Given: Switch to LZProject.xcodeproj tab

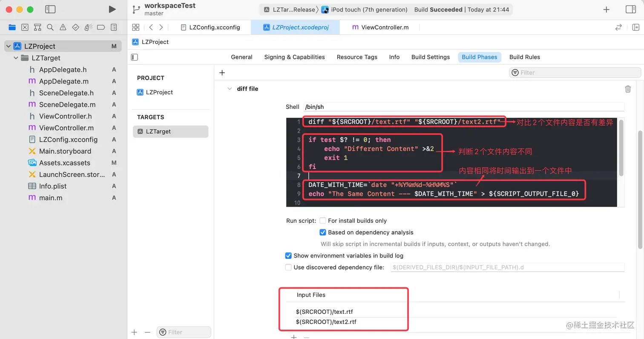Looking at the screenshot, I should [x=295, y=27].
